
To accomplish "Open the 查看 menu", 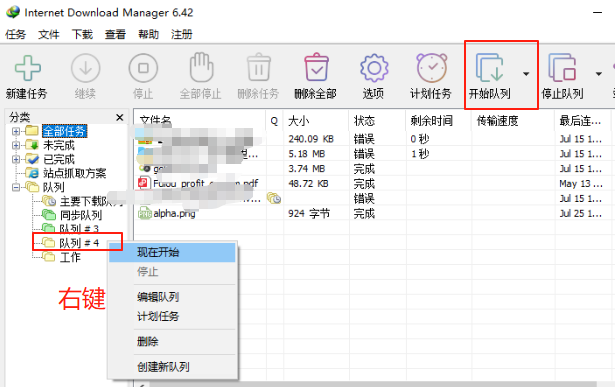I will 115,35.
